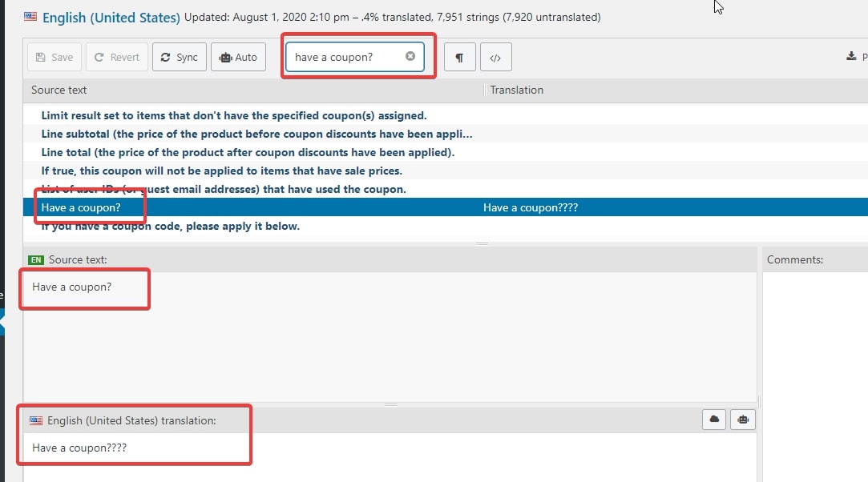Click inside the Comments pane
Viewport: 868px width, 482px height.
[815, 376]
